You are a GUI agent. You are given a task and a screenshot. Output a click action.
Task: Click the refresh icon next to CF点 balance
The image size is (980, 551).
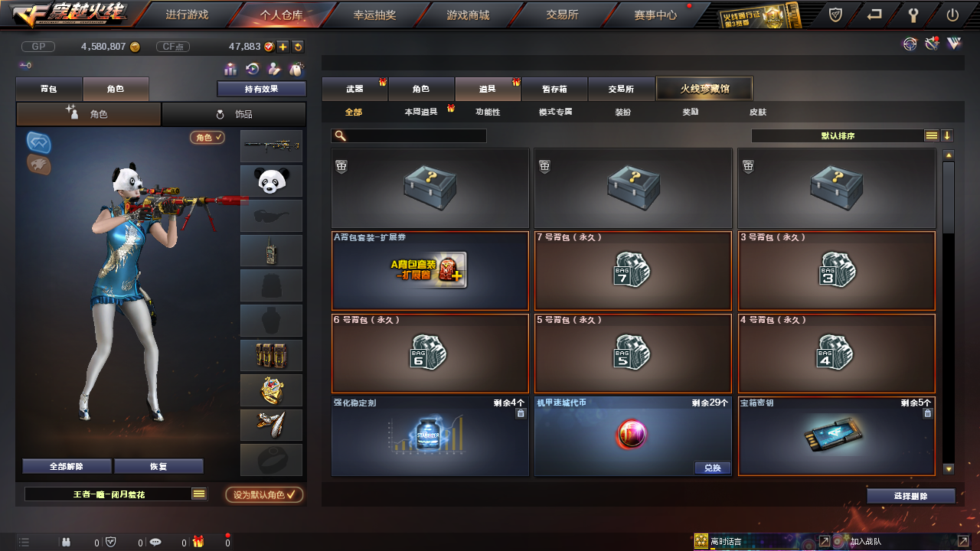click(298, 47)
